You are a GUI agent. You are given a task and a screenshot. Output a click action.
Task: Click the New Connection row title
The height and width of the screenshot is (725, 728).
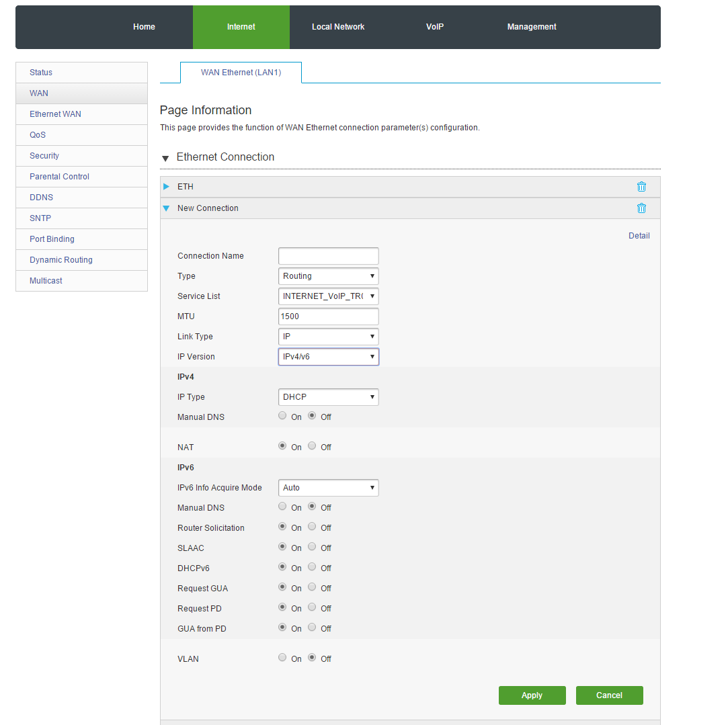coord(208,208)
